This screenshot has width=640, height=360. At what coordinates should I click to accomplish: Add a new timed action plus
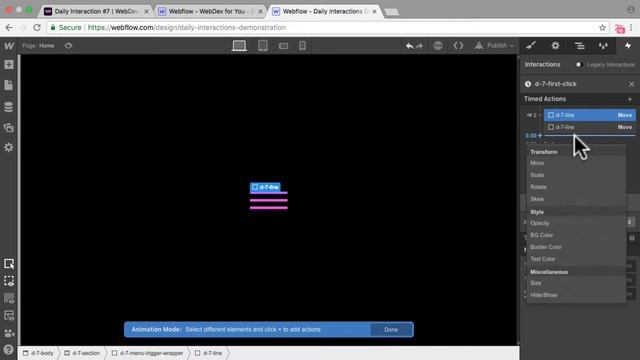(x=630, y=99)
